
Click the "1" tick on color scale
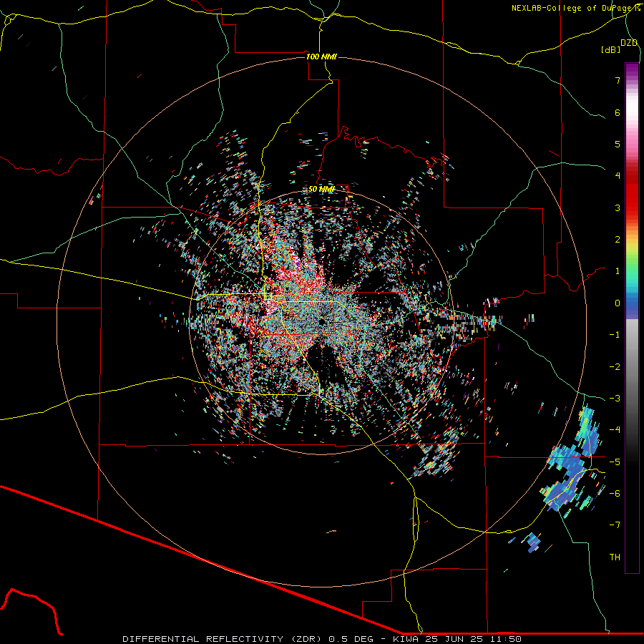tap(618, 271)
